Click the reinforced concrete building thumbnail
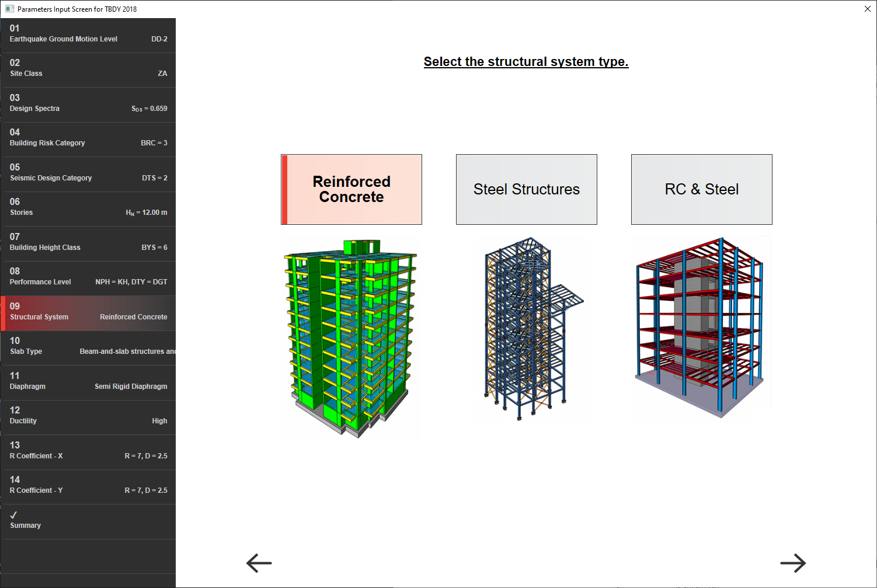This screenshot has width=877, height=588. click(351, 338)
